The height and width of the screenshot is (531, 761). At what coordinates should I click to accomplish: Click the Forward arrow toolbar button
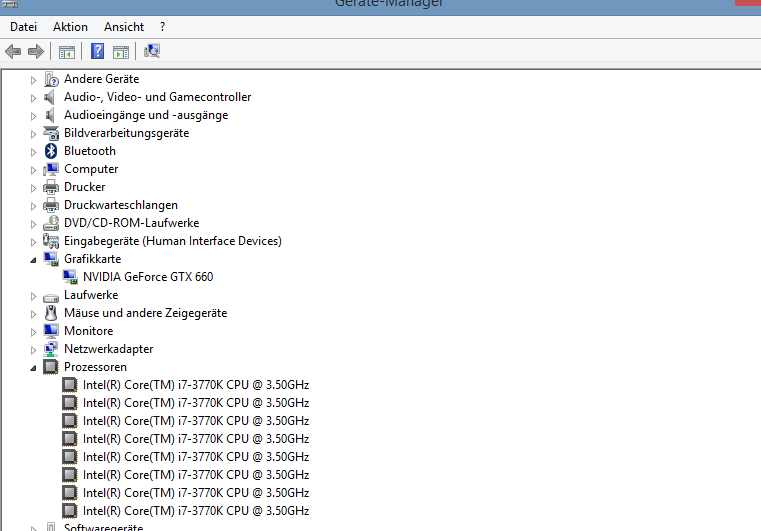tap(36, 51)
